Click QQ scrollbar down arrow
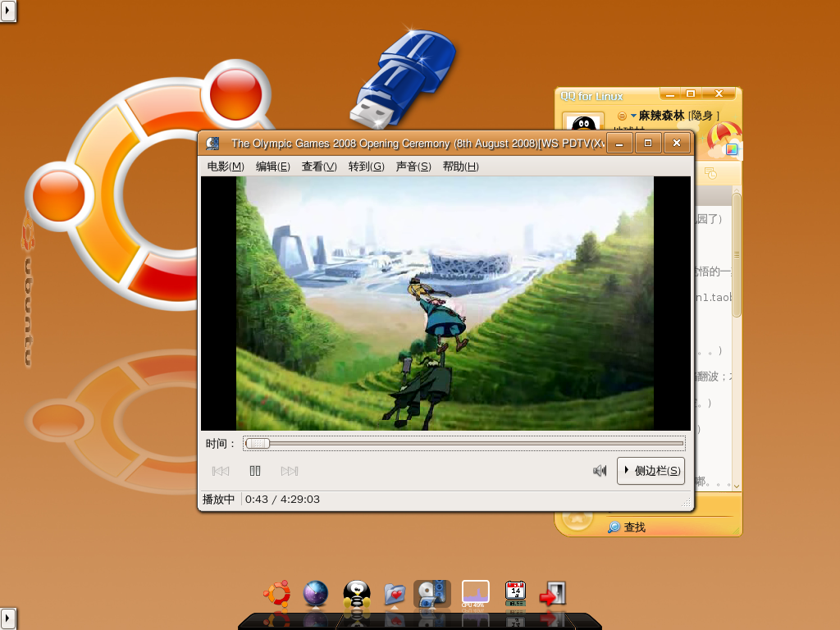840x630 pixels. (x=737, y=486)
